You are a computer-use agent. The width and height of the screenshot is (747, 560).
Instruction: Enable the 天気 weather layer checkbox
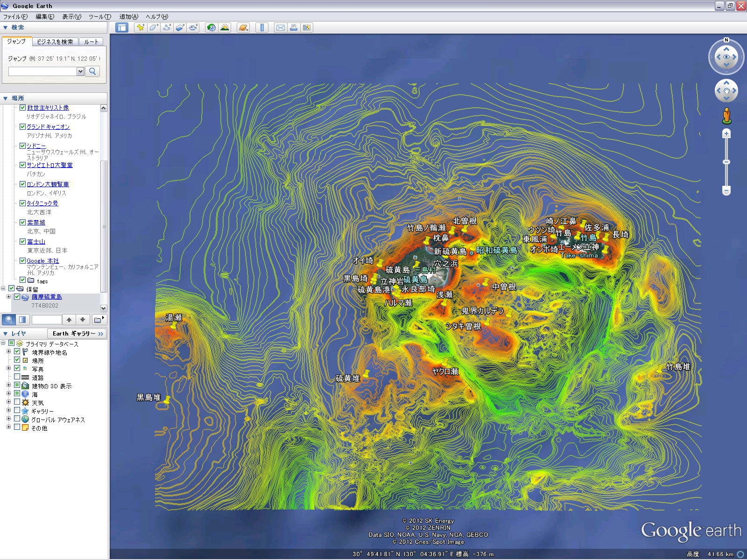tap(17, 402)
